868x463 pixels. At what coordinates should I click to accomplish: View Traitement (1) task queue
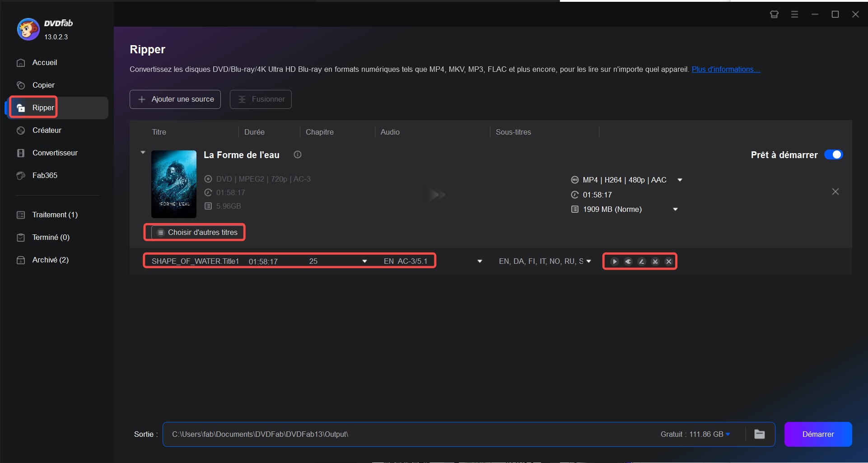[57, 215]
